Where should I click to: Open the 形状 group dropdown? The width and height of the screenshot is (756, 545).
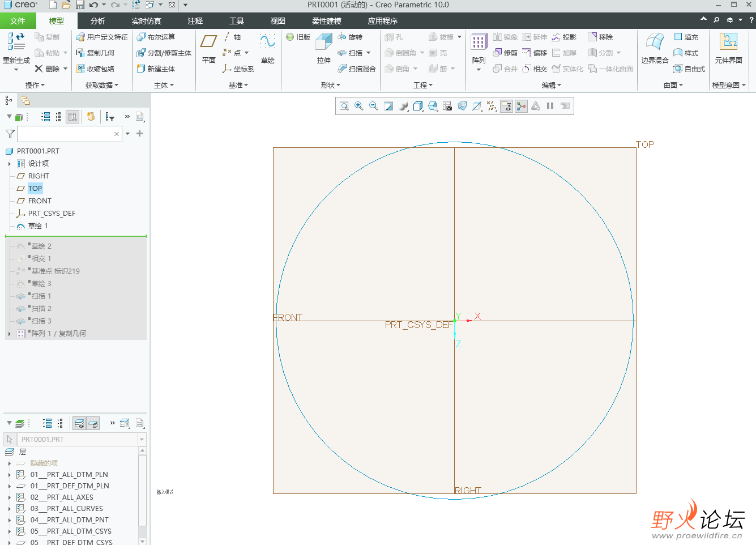coord(331,85)
